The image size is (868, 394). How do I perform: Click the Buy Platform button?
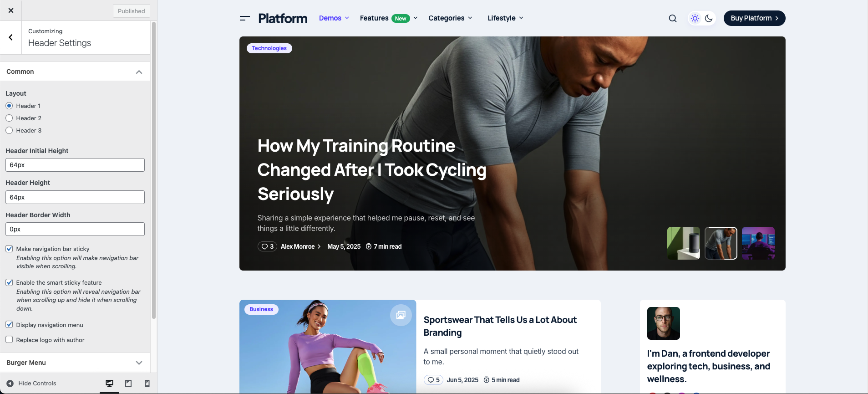[x=754, y=18]
